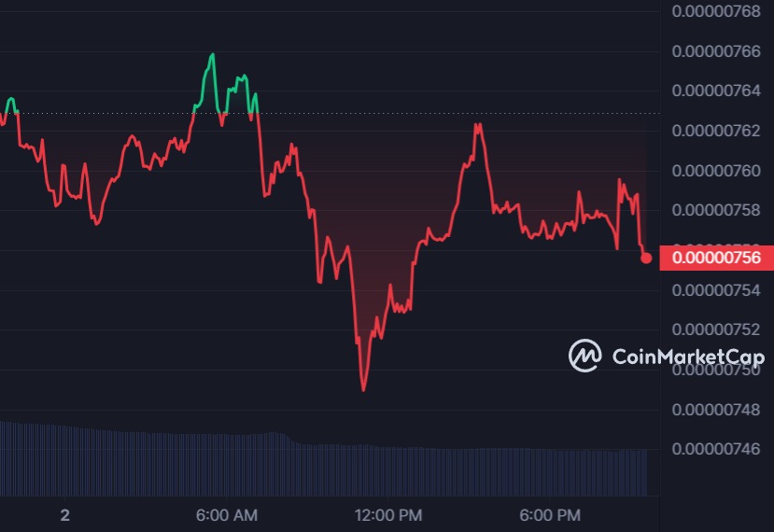Click the lowest trough of the red price line
The width and height of the screenshot is (774, 532).
pos(363,389)
